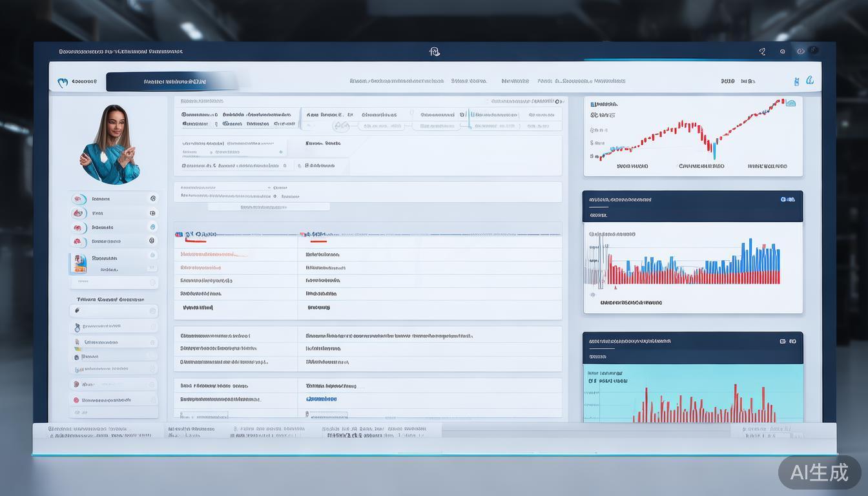Image resolution: width=868 pixels, height=496 pixels.
Task: Toggle the circle control on the third sidebar row
Action: [152, 227]
